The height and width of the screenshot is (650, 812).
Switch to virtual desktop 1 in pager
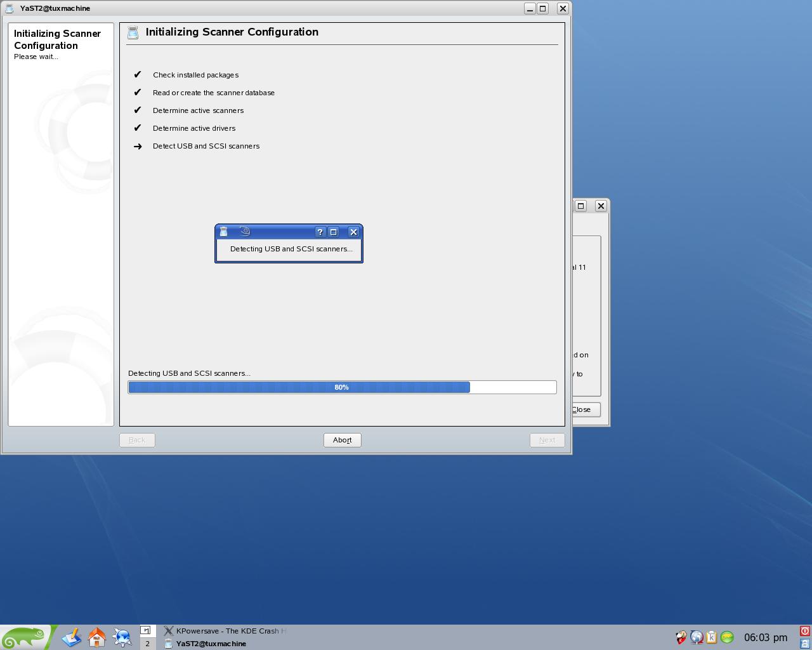[147, 631]
